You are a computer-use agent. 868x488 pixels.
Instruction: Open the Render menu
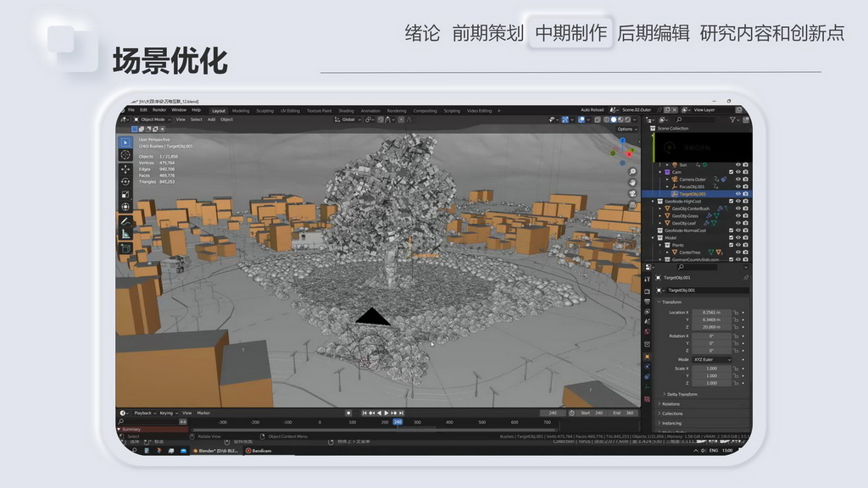click(159, 110)
